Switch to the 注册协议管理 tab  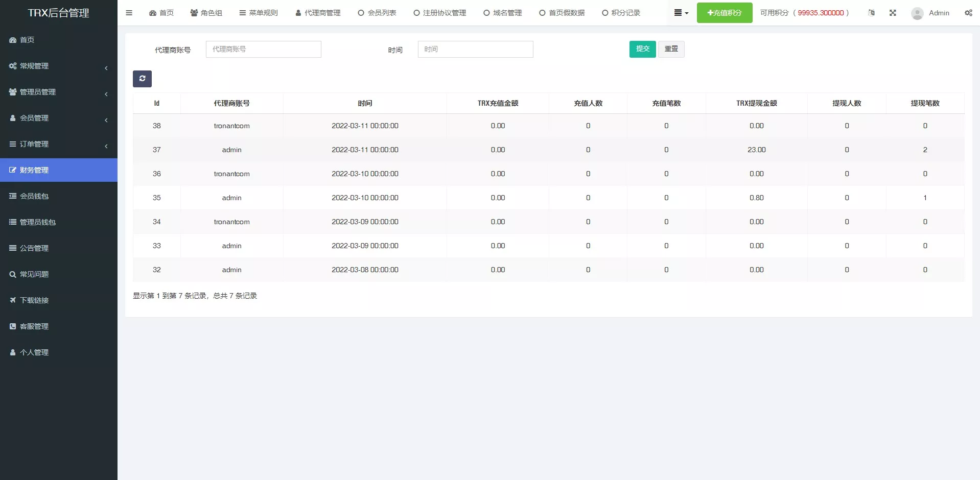point(440,13)
